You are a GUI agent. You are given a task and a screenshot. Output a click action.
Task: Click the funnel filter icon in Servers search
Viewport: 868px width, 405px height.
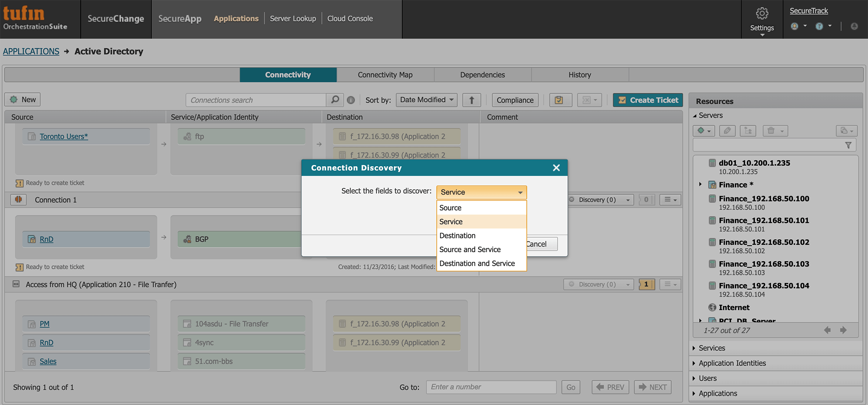tap(848, 145)
